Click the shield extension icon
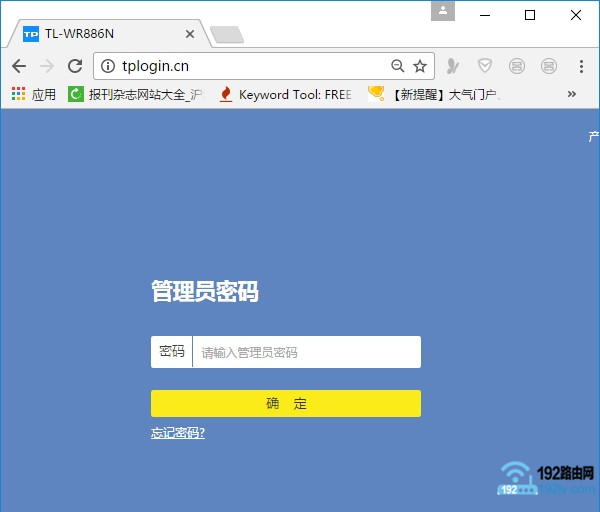Screen dimensions: 600x512 coord(485,66)
